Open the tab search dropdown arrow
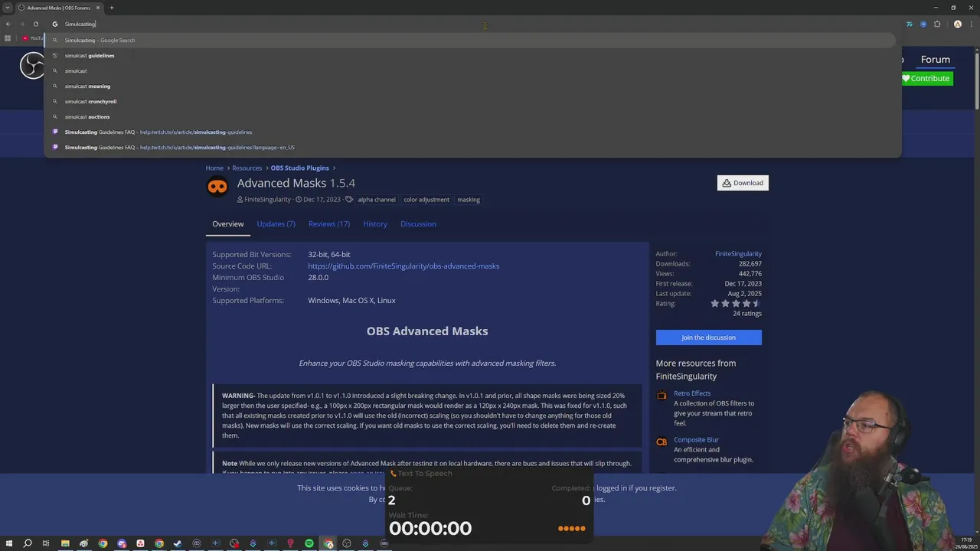Screen dimensions: 980x551 (8, 8)
